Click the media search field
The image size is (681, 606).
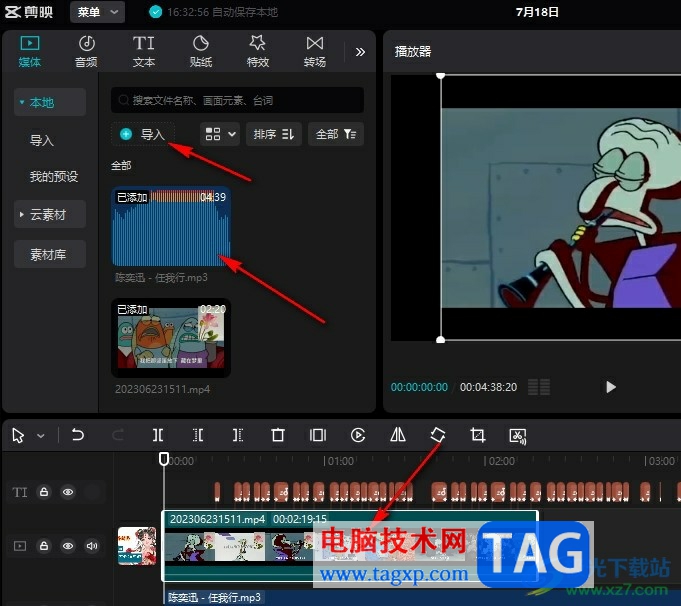237,100
